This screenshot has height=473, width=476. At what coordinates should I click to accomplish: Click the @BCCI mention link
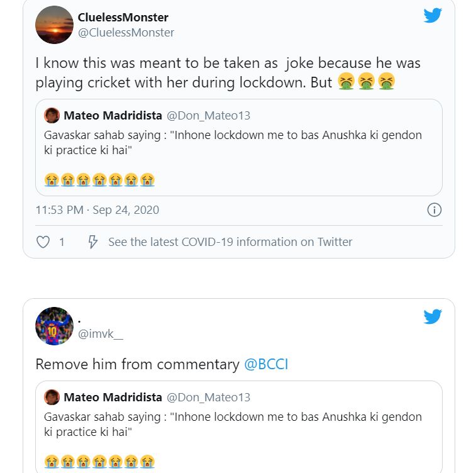[265, 364]
